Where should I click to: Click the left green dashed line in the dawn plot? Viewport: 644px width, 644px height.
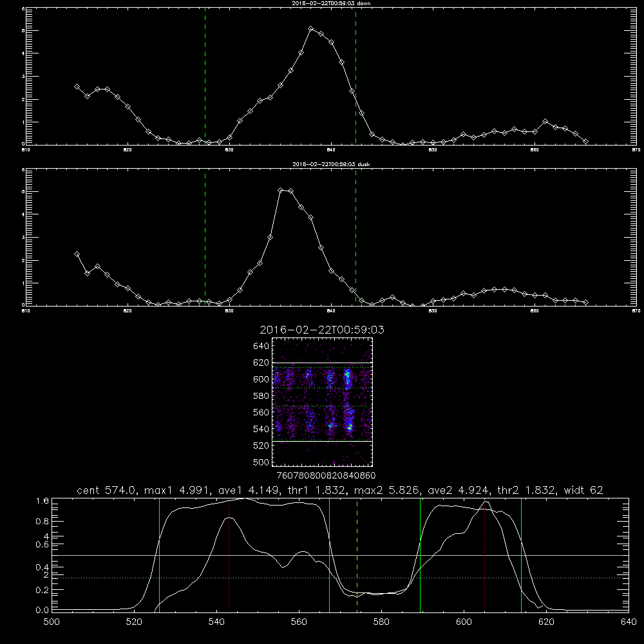(x=205, y=77)
